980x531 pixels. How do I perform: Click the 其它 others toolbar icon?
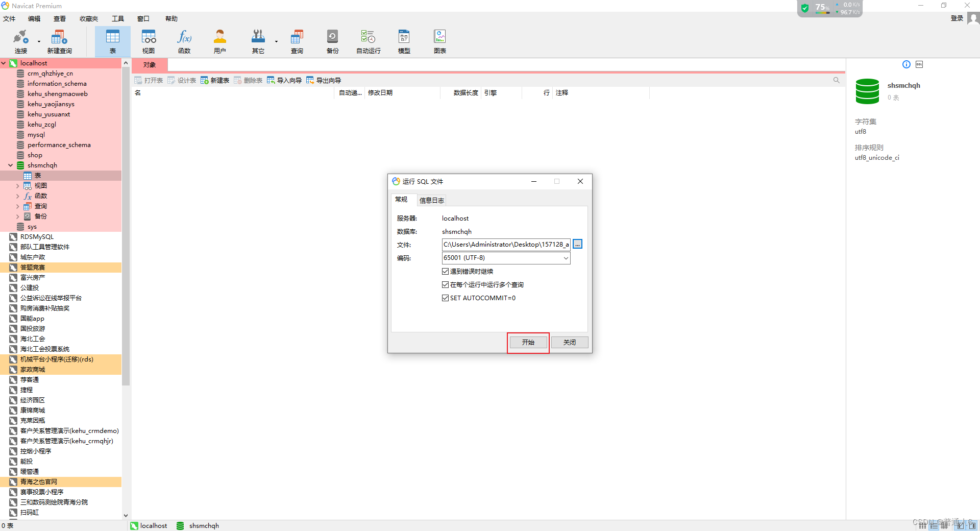pyautogui.click(x=258, y=41)
